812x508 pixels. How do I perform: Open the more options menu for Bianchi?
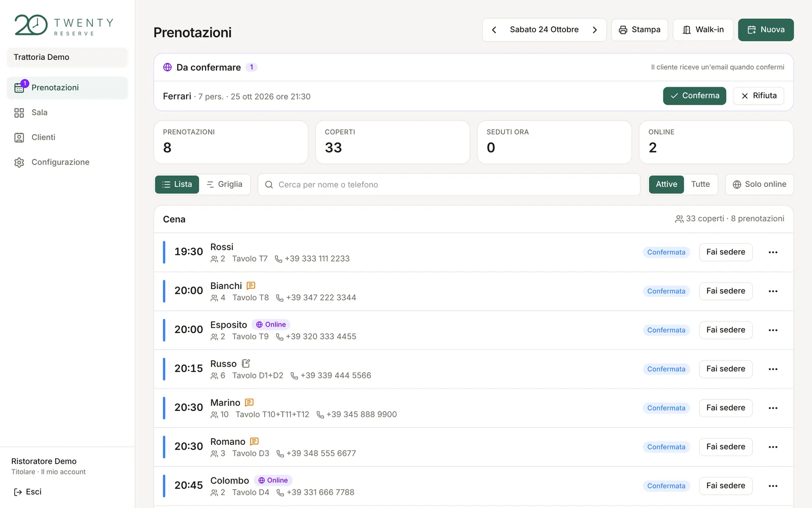(x=773, y=292)
